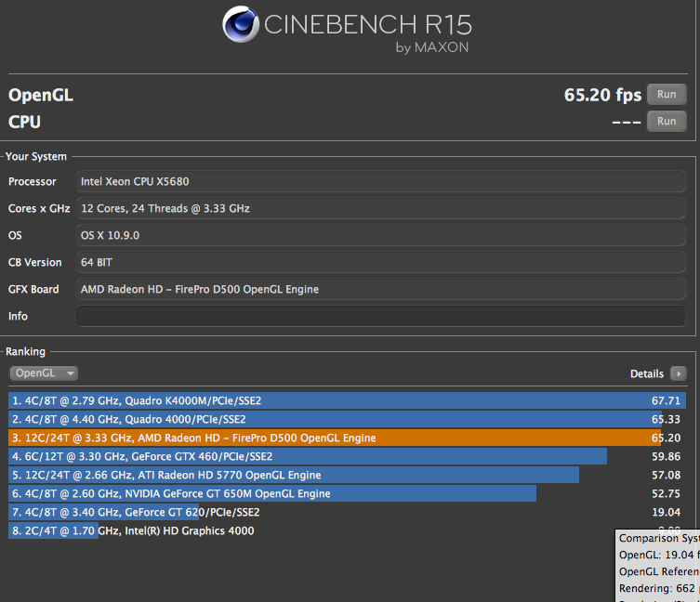The image size is (700, 602).
Task: Click the Processor label
Action: tap(33, 182)
